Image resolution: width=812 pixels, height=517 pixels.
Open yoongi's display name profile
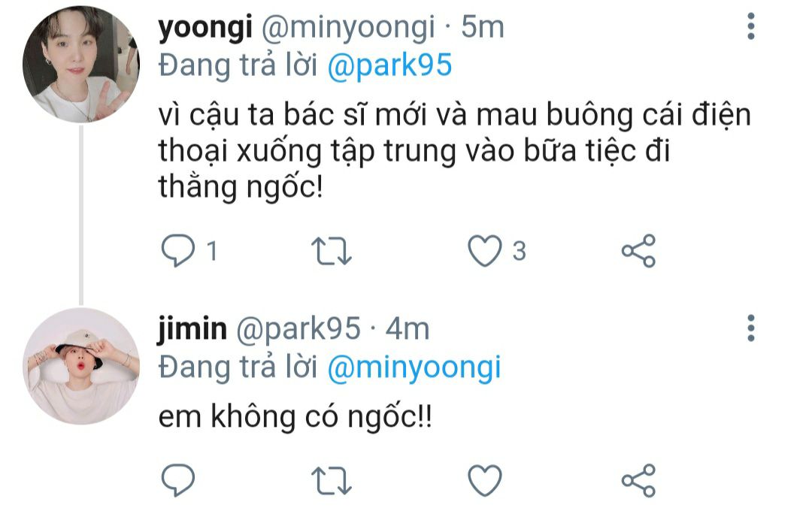(205, 28)
